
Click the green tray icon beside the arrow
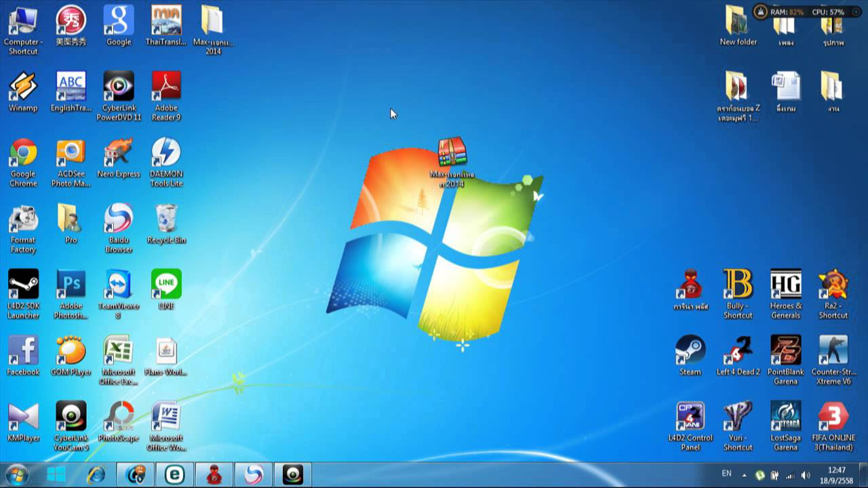[760, 475]
